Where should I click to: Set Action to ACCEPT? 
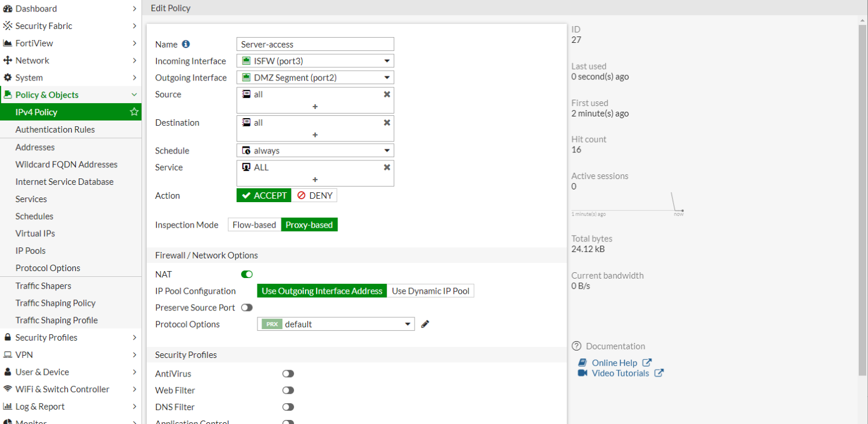(x=264, y=196)
